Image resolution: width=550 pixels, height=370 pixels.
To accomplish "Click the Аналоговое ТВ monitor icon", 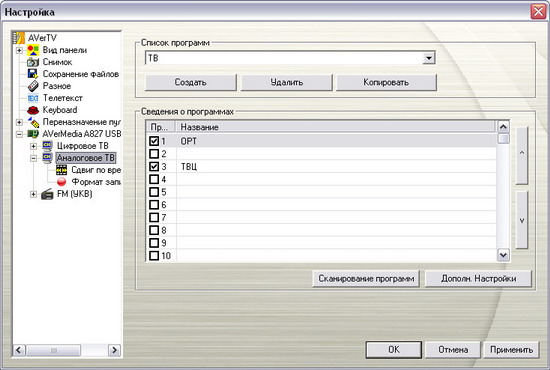I will pyautogui.click(x=47, y=158).
